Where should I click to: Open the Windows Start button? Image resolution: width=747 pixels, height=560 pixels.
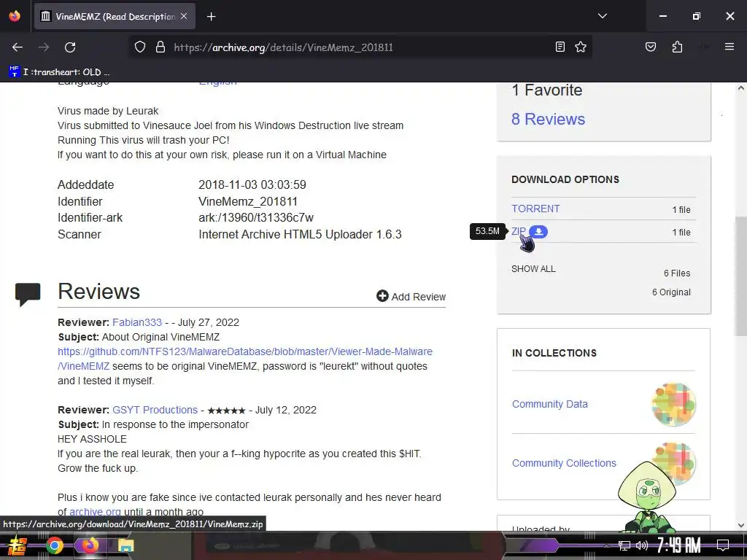pos(16,545)
